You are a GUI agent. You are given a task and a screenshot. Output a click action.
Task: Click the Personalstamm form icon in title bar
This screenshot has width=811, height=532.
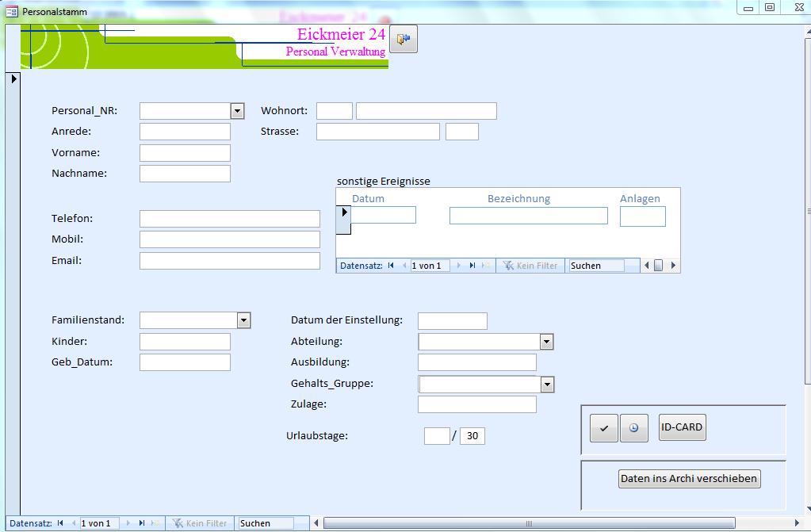pos(11,11)
